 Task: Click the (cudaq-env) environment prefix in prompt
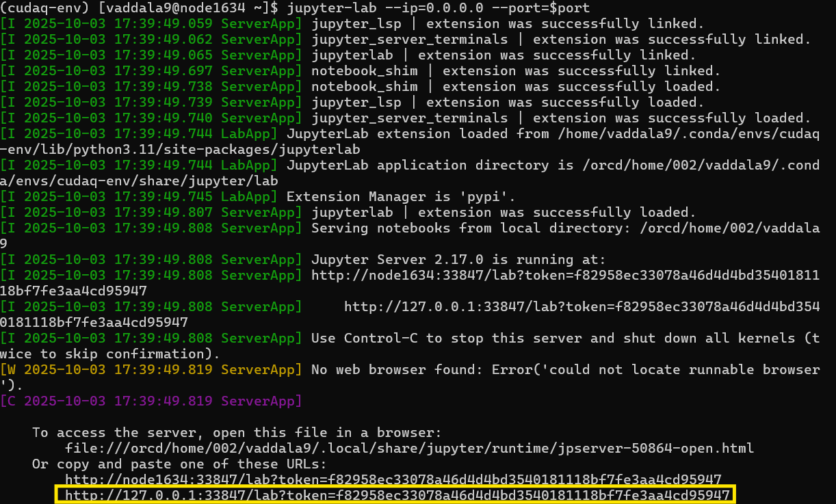(46, 8)
